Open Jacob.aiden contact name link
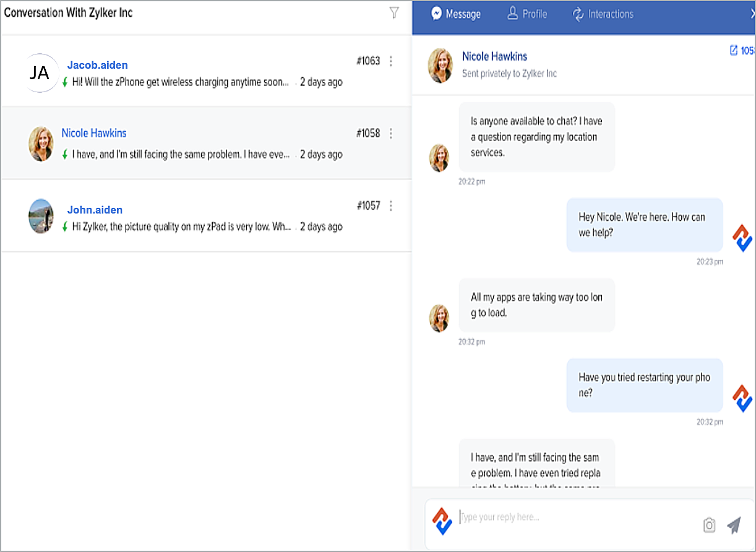Viewport: 756px width, 552px height. [x=98, y=65]
